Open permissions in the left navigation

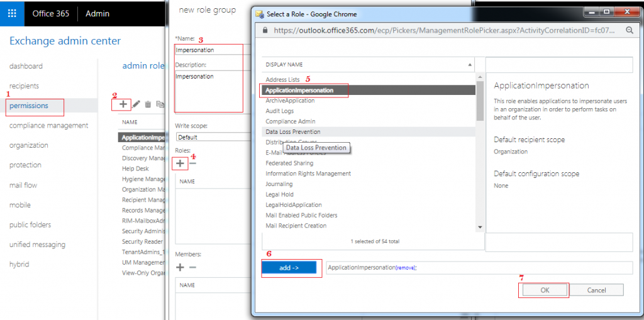(29, 106)
